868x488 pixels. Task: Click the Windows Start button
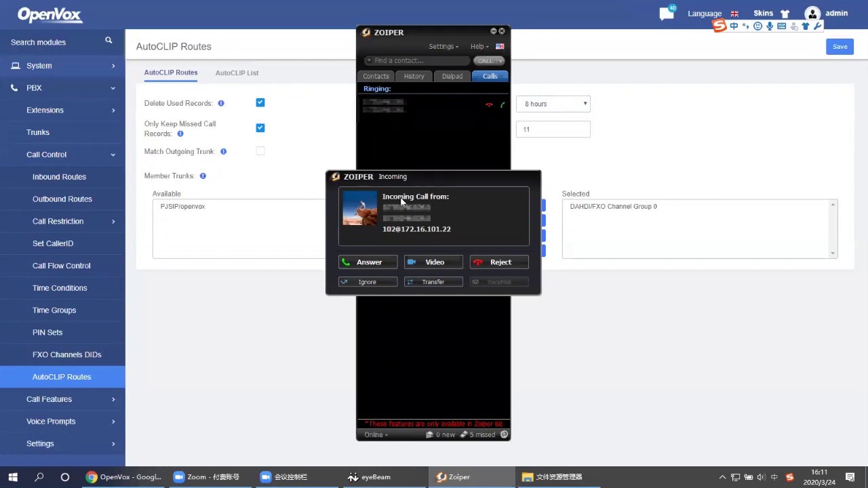[x=13, y=477]
